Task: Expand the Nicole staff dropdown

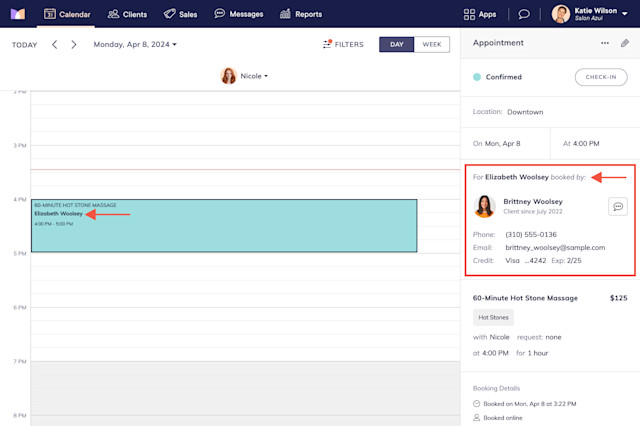Action: pyautogui.click(x=254, y=76)
